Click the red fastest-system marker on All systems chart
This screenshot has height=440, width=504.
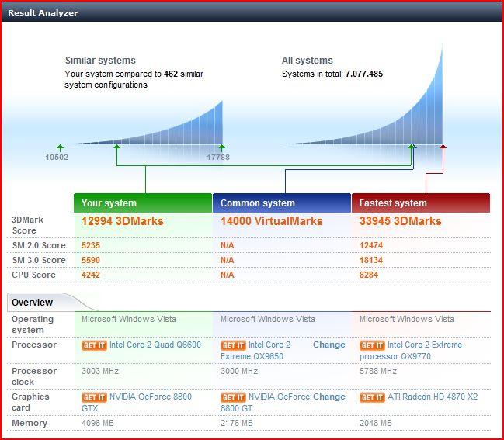point(443,147)
